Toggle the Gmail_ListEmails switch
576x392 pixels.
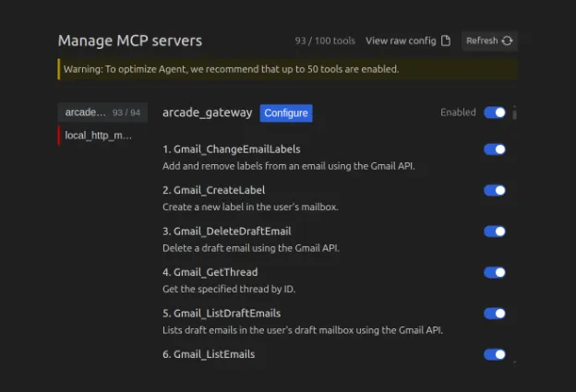[495, 354]
